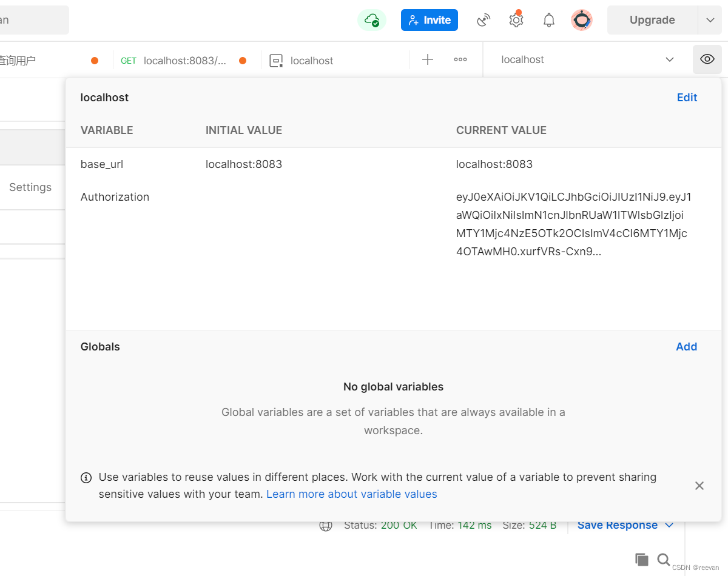Image resolution: width=728 pixels, height=576 pixels.
Task: Open the localhost environment selector dropdown
Action: [x=588, y=59]
